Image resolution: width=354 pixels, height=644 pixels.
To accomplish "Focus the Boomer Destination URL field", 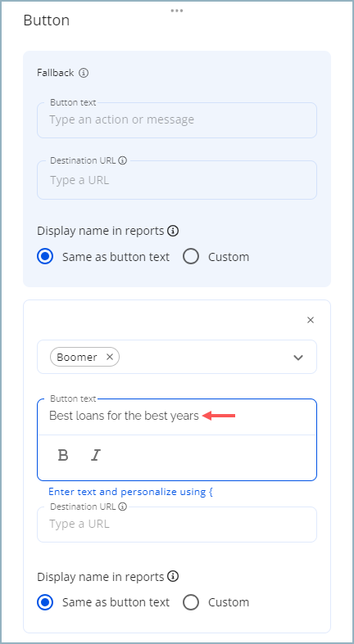I will pyautogui.click(x=177, y=524).
